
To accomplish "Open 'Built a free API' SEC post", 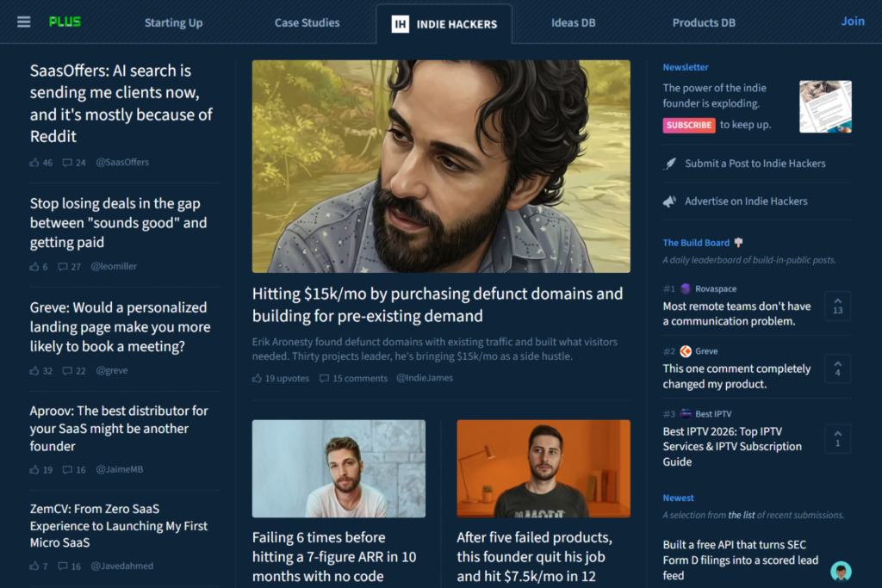I will click(740, 560).
